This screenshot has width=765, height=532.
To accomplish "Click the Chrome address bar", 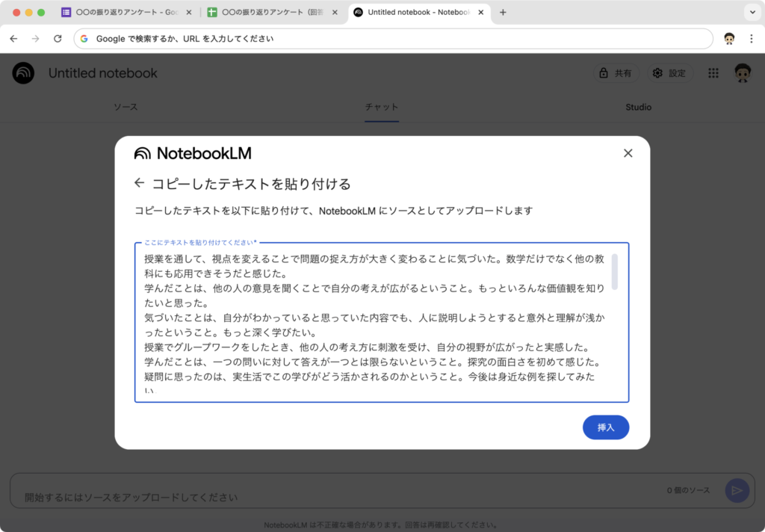I will 393,39.
